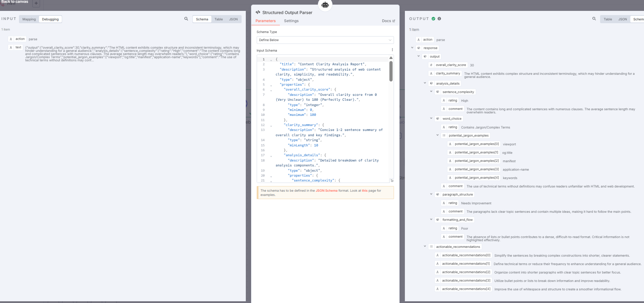Open the JSON Schema link in hint
The height and width of the screenshot is (303, 644).
326,191
